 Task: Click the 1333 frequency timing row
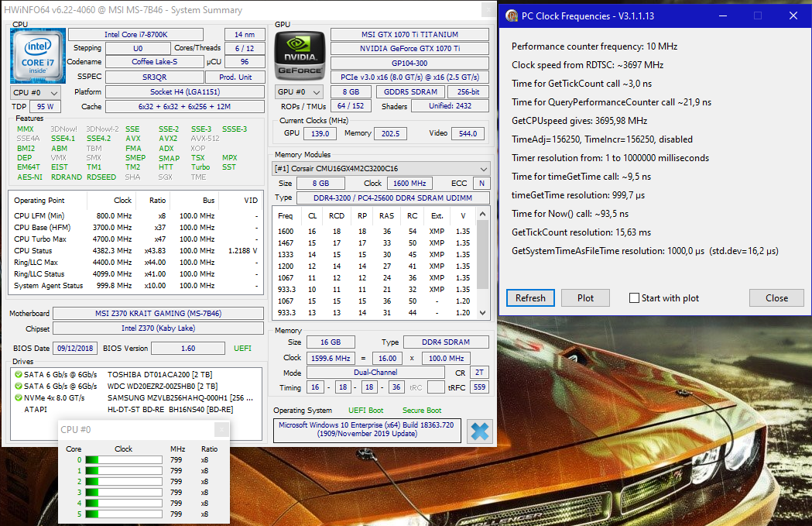[x=375, y=254]
